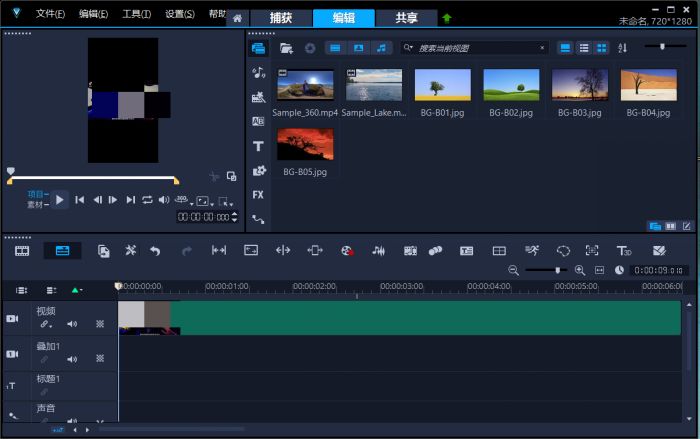The width and height of the screenshot is (700, 439).
Task: Open the Sound Mixer tool
Action: (x=378, y=251)
